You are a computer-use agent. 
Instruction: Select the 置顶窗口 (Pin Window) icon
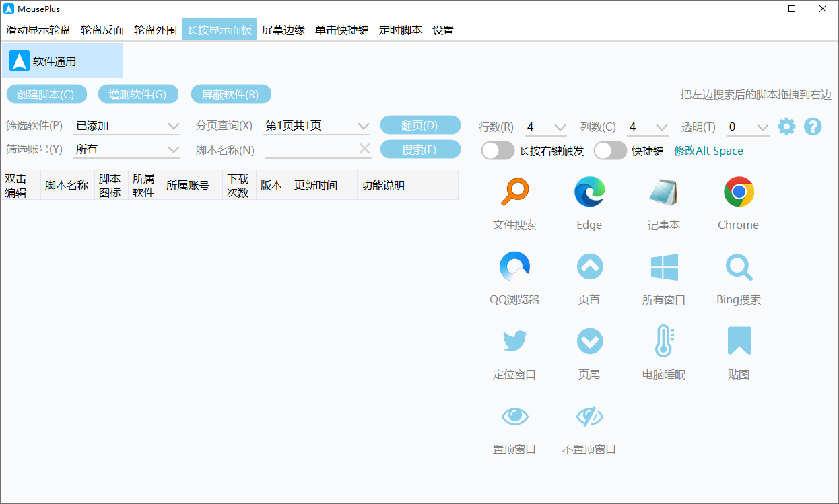pyautogui.click(x=514, y=417)
